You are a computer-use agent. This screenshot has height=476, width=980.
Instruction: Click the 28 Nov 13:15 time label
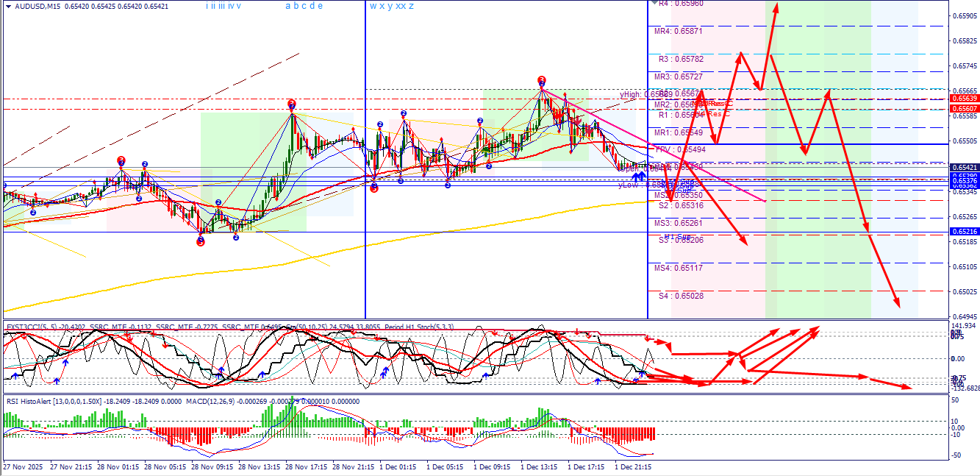[260, 466]
